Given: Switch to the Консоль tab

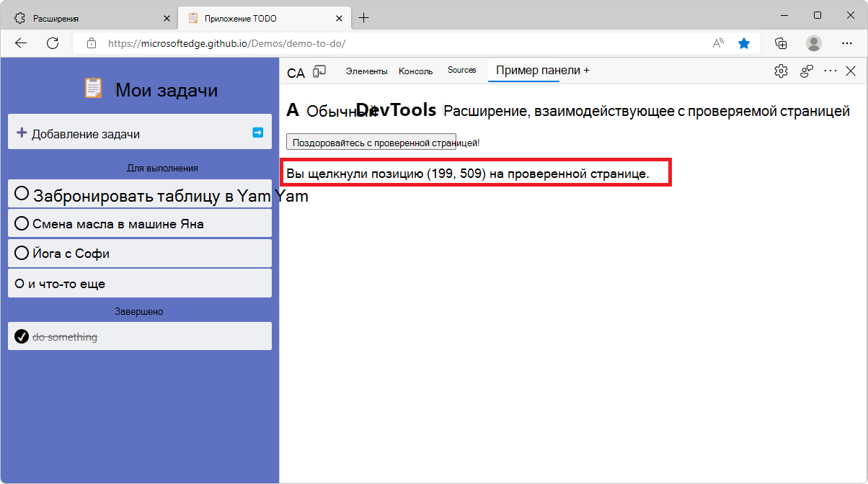Looking at the screenshot, I should coord(415,70).
